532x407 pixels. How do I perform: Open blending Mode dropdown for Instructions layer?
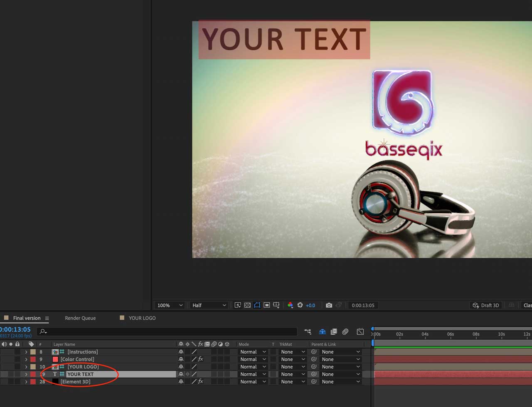pyautogui.click(x=253, y=352)
